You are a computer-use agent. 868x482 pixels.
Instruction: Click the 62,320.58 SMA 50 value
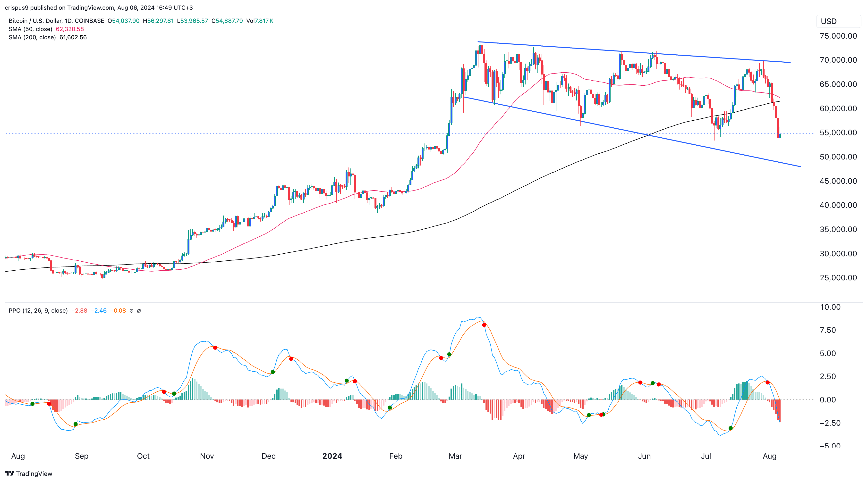70,29
